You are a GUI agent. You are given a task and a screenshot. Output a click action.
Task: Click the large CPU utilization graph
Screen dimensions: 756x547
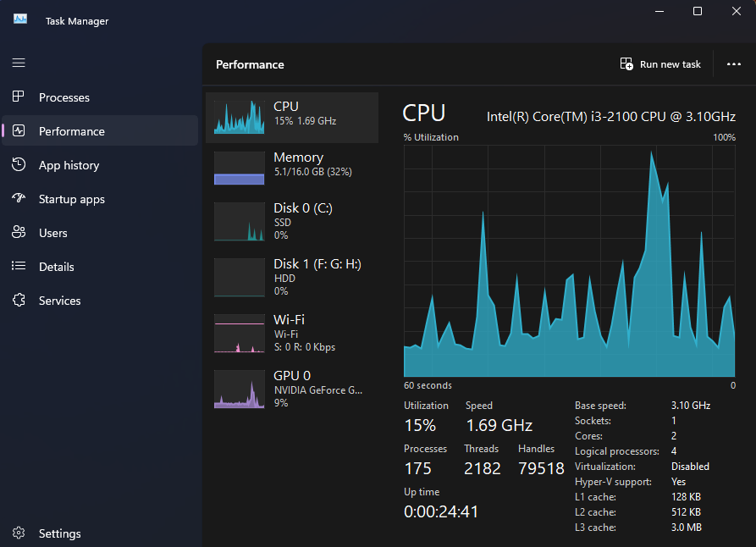pos(570,261)
